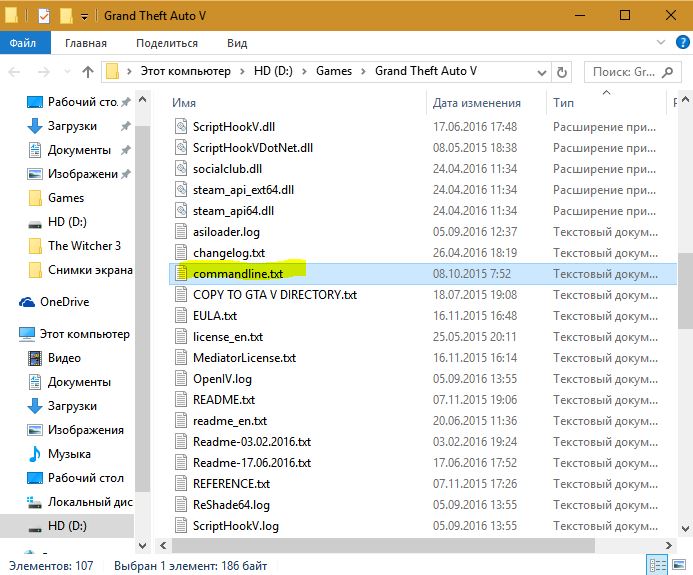Viewport: 693px width, 575px height.
Task: Switch to the Вид ribbon tab
Action: (x=237, y=43)
